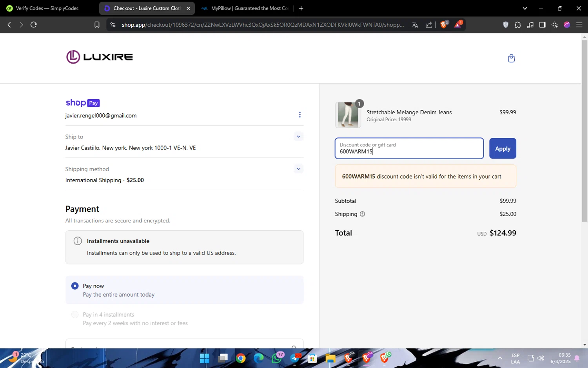
Task: Open the Extensions puzzle icon
Action: click(518, 25)
